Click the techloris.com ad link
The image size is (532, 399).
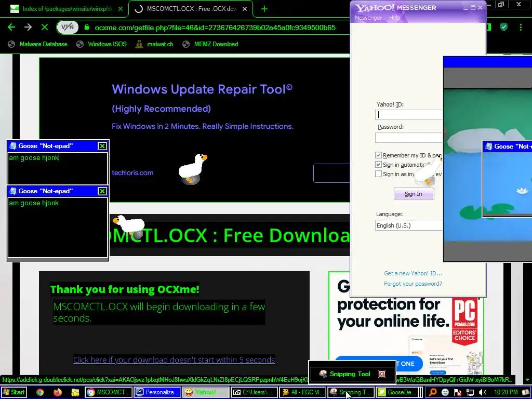point(132,172)
